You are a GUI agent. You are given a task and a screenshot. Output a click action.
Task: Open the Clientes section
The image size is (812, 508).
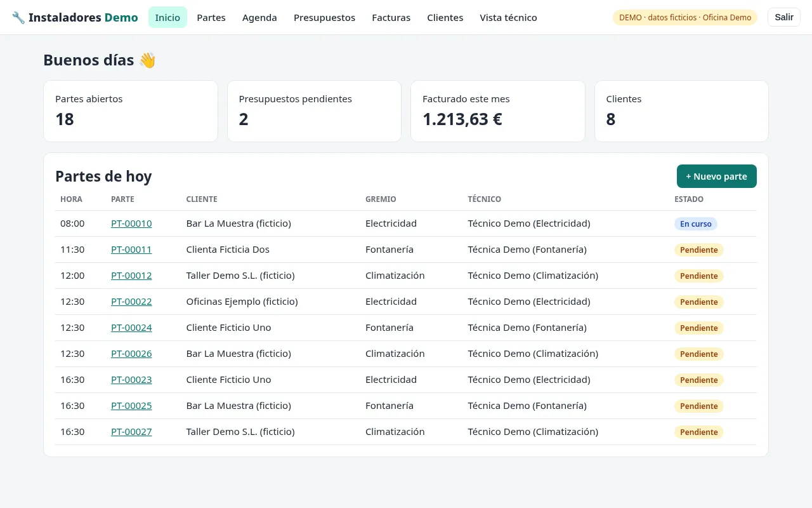(445, 18)
